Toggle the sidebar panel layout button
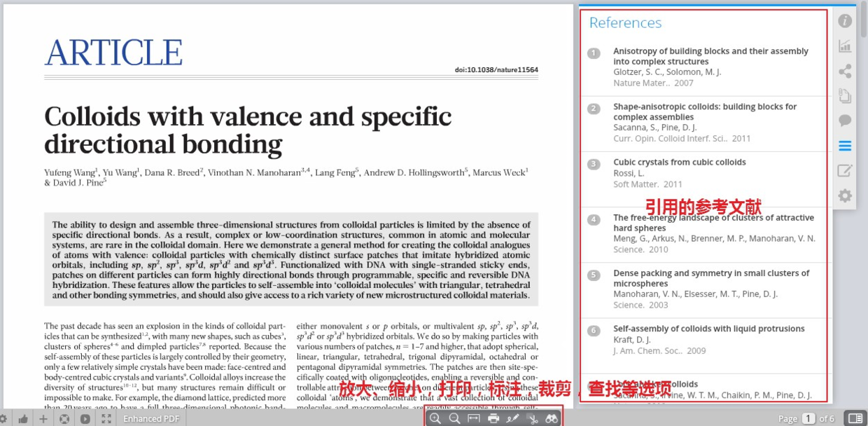This screenshot has width=868, height=426. click(x=855, y=418)
